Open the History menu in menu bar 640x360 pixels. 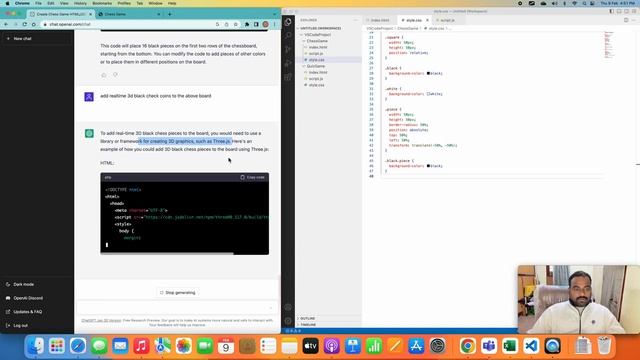80,3
